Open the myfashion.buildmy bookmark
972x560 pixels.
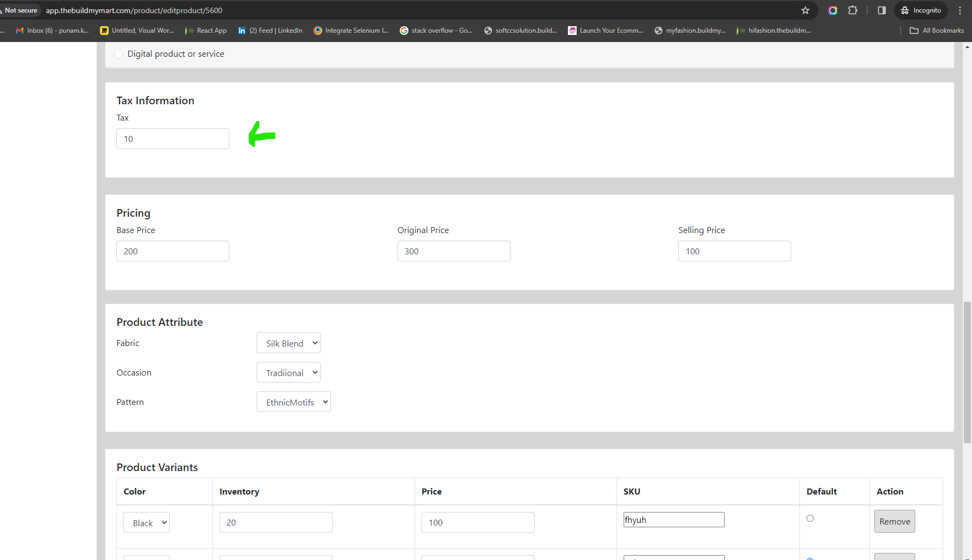click(690, 31)
